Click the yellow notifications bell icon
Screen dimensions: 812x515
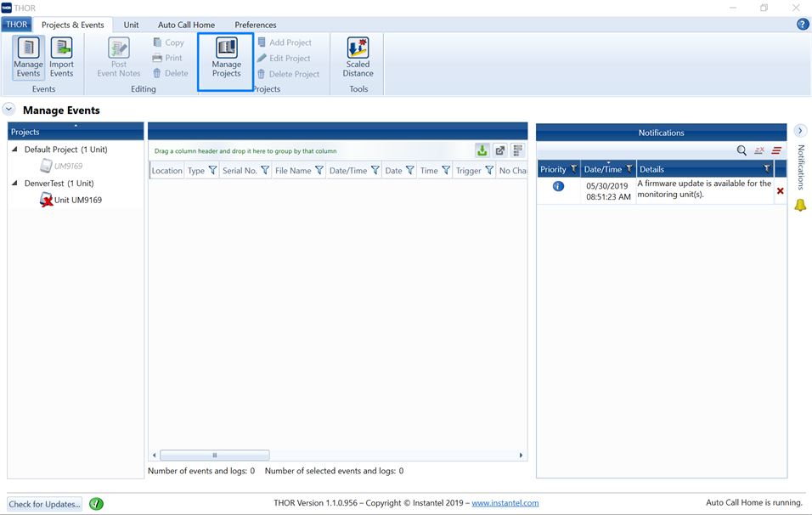point(800,206)
